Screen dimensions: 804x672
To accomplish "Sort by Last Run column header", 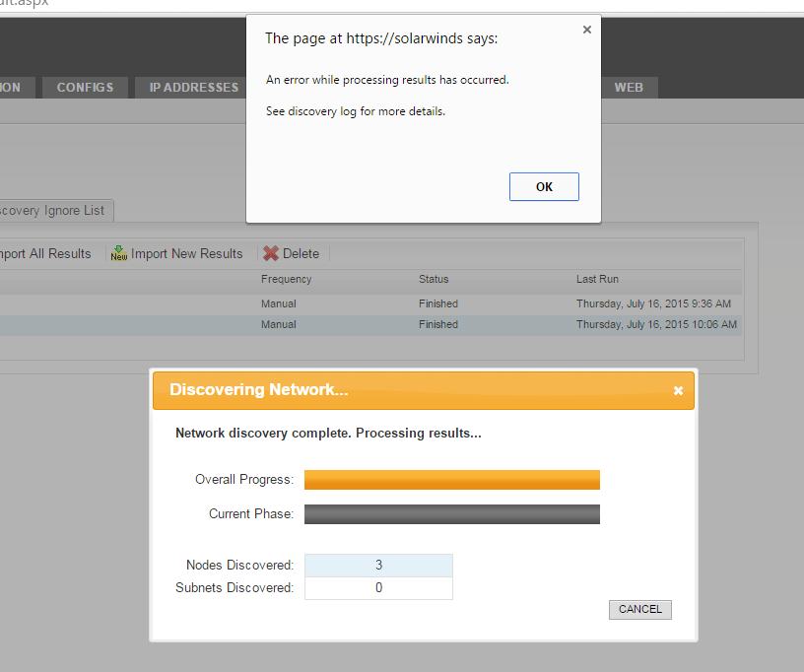I will (597, 280).
